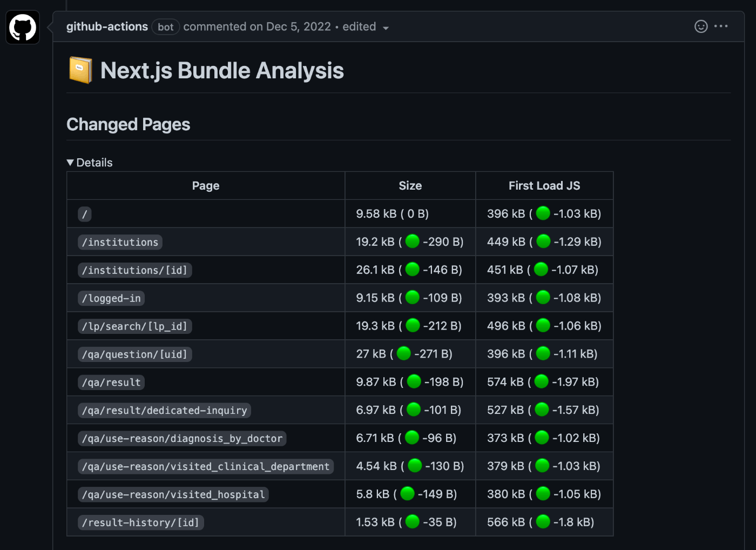Open the Dec 5, 2022 comment timestamp
The height and width of the screenshot is (550, 756).
tap(298, 26)
